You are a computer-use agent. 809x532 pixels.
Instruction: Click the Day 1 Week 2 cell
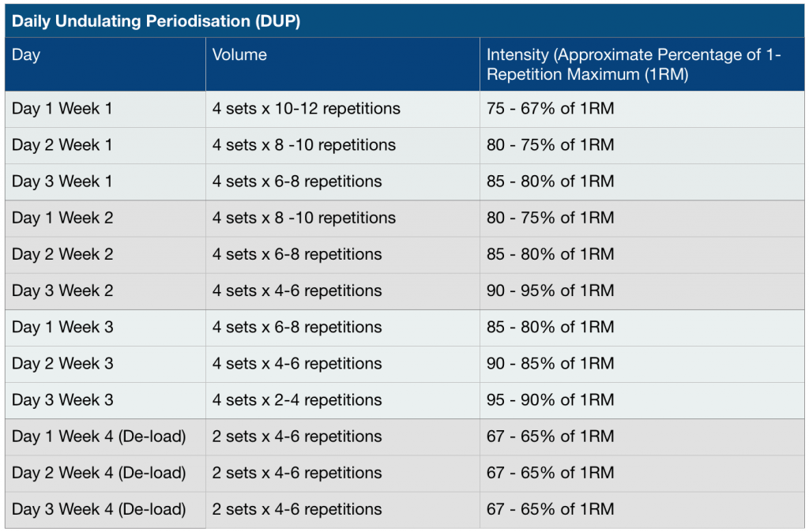[x=62, y=218]
